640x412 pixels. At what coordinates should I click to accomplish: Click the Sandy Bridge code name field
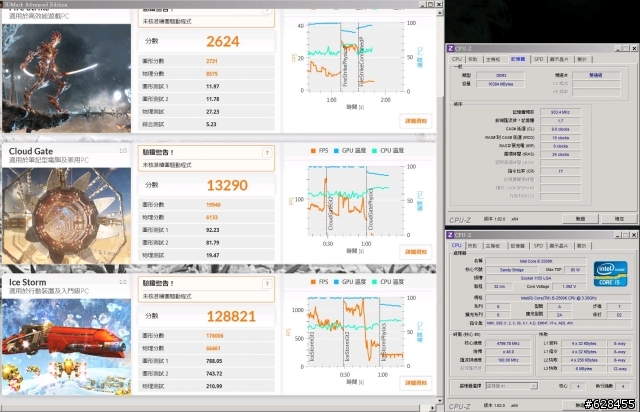tap(511, 270)
